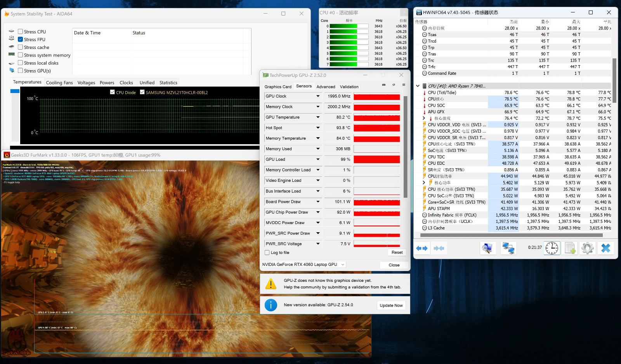Screen dimensions: 621x364
Task: Click the Core 0 frequency bar
Action: pyautogui.click(x=349, y=26)
